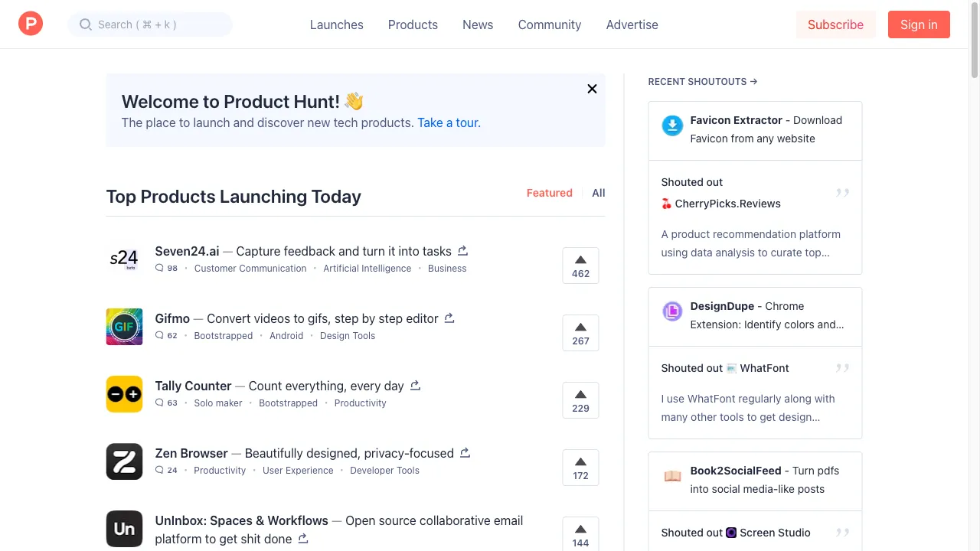Screen dimensions: 980x551
Task: View Gifmo comments count 62
Action: [x=166, y=336]
